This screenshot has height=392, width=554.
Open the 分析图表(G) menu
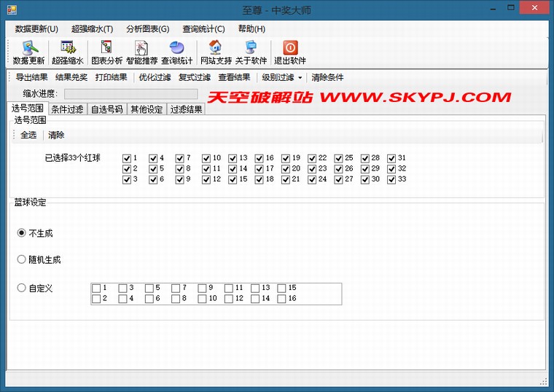[x=147, y=29]
